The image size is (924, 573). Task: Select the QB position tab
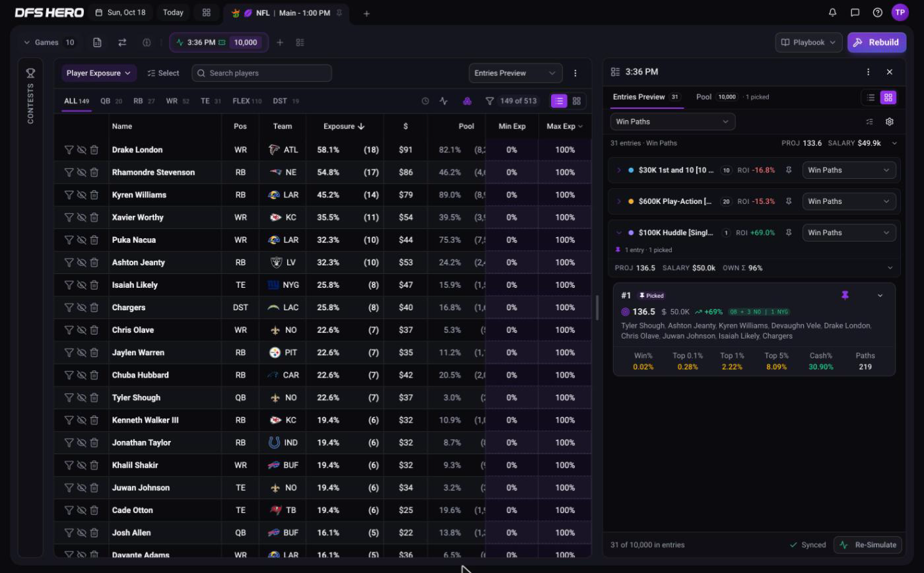[111, 101]
